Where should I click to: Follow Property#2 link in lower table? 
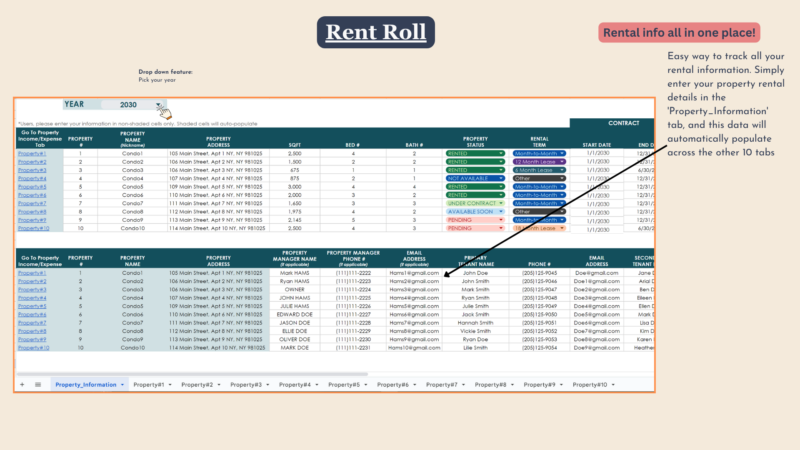pos(32,281)
